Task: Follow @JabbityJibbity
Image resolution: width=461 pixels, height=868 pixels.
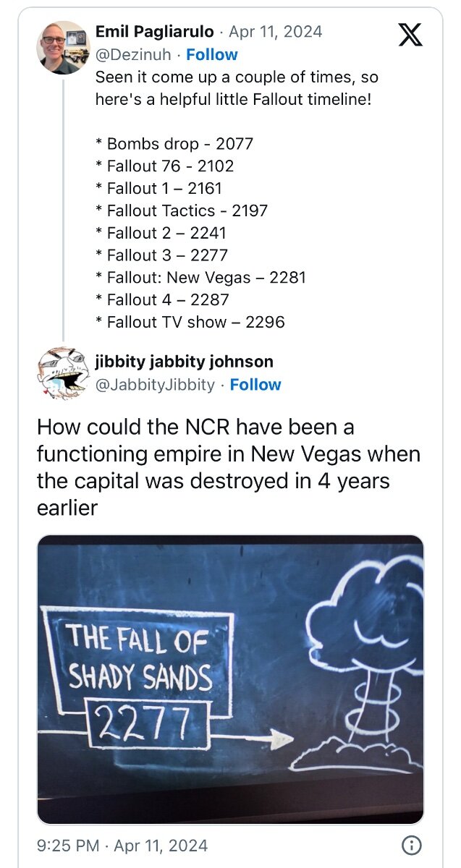Action: pyautogui.click(x=255, y=385)
